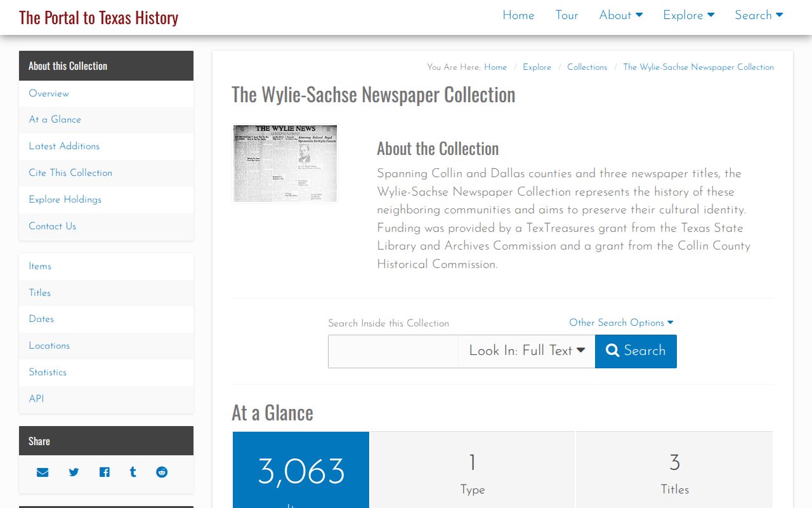This screenshot has width=812, height=508.
Task: Browse by Locations in sidebar
Action: (x=107, y=346)
